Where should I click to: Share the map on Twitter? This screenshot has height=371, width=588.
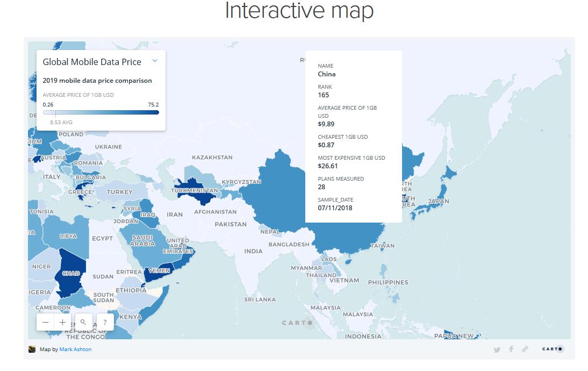pos(497,349)
